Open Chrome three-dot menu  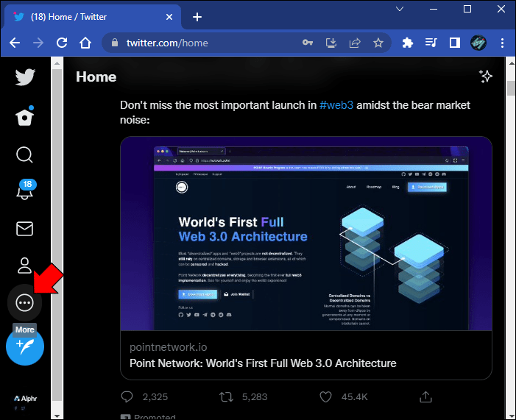(502, 43)
